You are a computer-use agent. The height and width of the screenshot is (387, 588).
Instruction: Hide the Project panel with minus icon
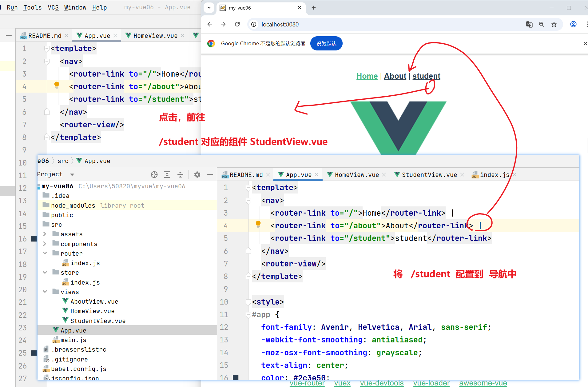pyautogui.click(x=210, y=175)
